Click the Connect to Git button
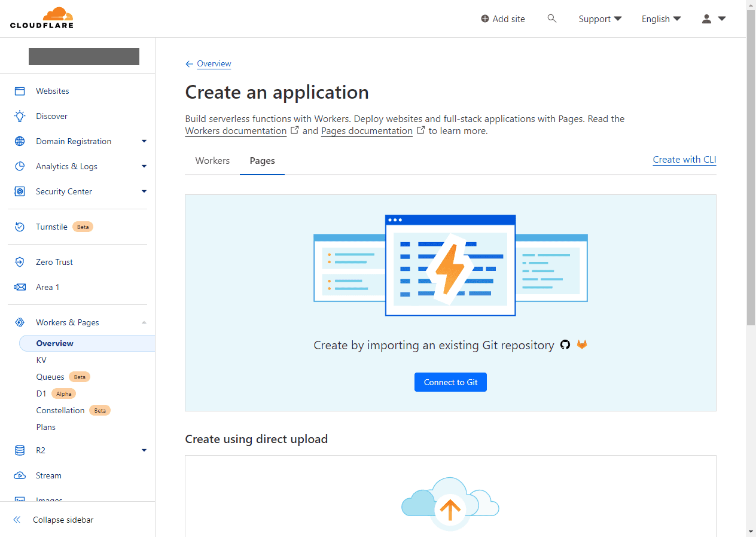 click(450, 382)
